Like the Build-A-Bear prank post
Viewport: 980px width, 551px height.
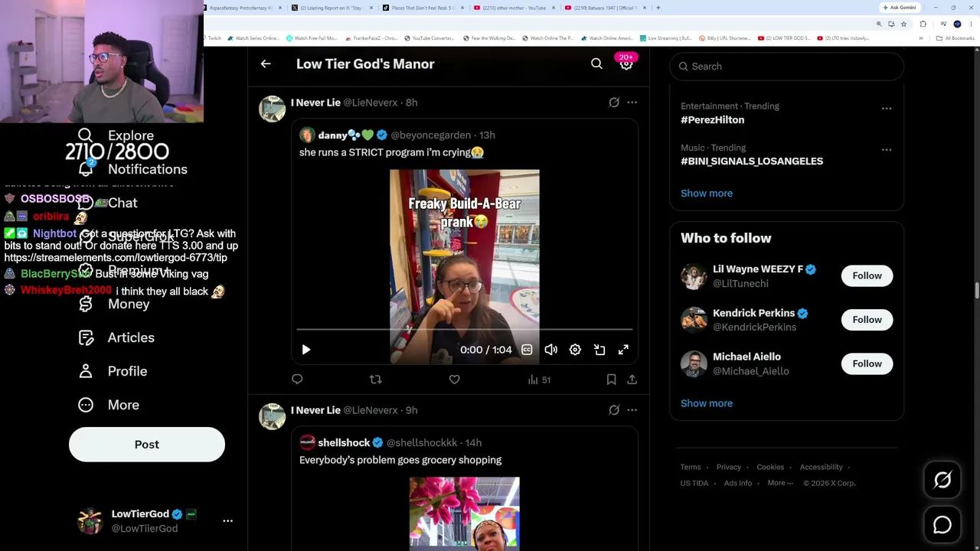[454, 380]
